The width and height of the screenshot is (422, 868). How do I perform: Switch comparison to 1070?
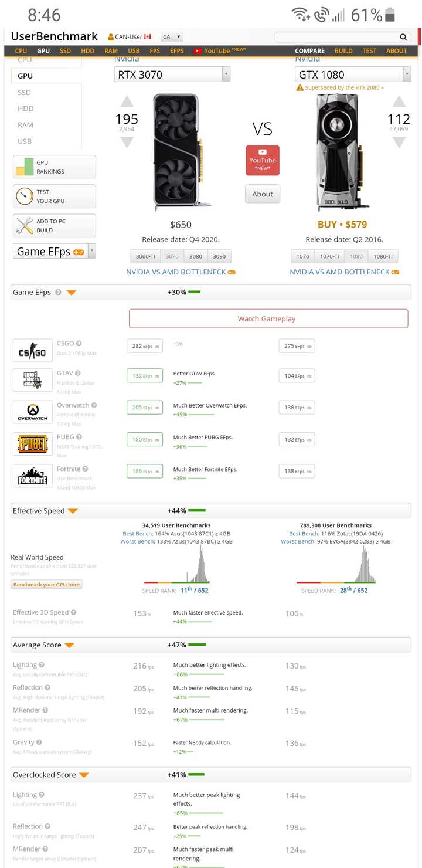pos(303,256)
